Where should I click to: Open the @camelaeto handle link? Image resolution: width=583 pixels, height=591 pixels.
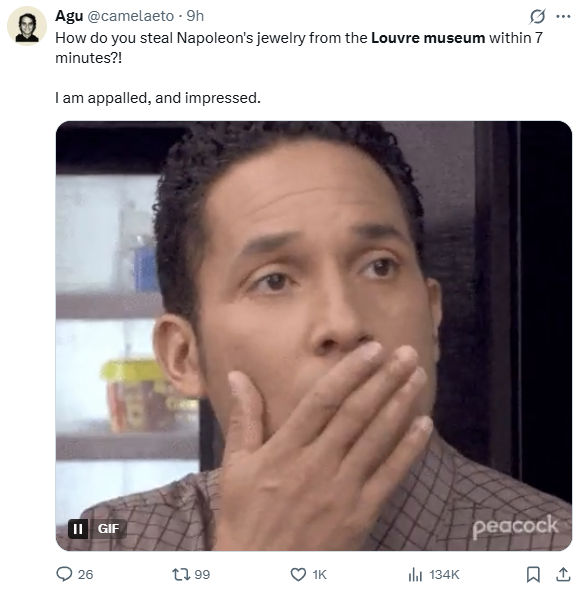131,16
